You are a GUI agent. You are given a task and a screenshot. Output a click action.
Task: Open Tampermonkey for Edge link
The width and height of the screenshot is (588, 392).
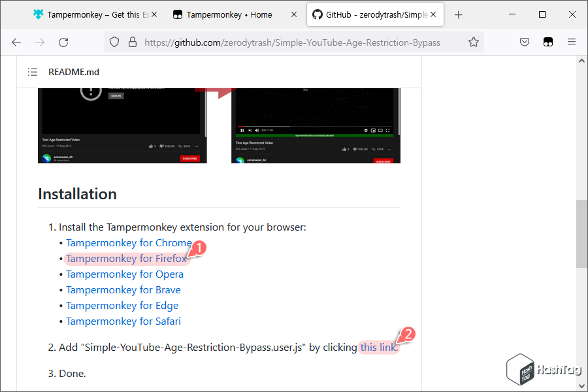coord(122,306)
